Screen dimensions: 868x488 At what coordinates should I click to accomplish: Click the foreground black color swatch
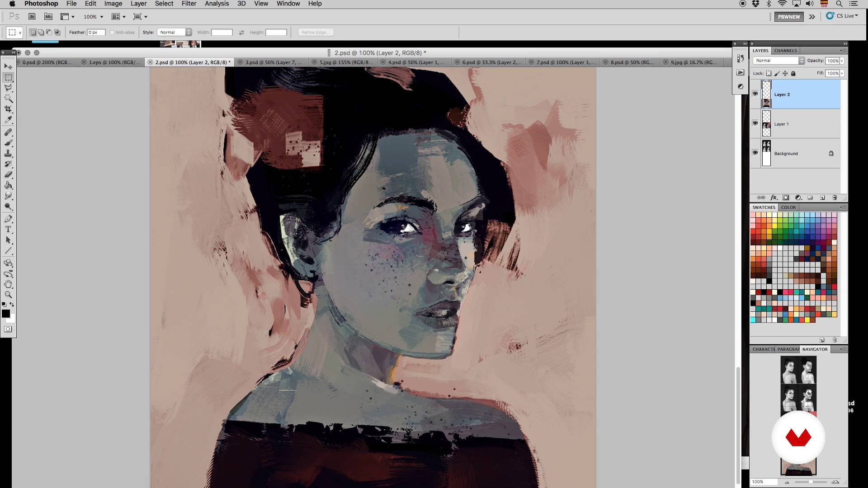tap(5, 314)
